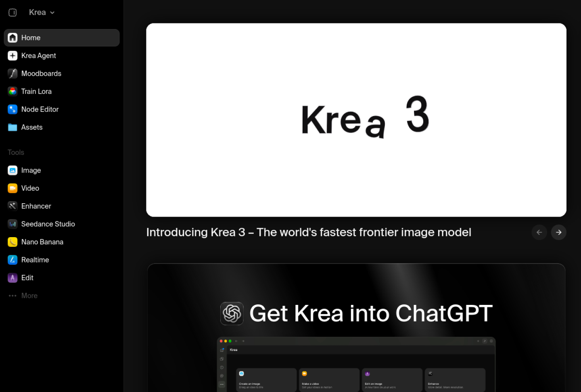Click the Tools section label

pos(16,152)
